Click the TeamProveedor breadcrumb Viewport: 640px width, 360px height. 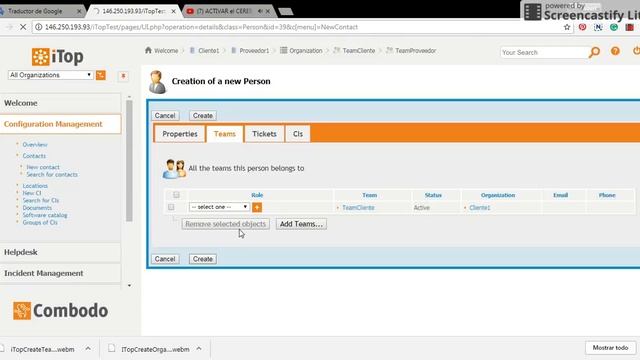(x=416, y=51)
